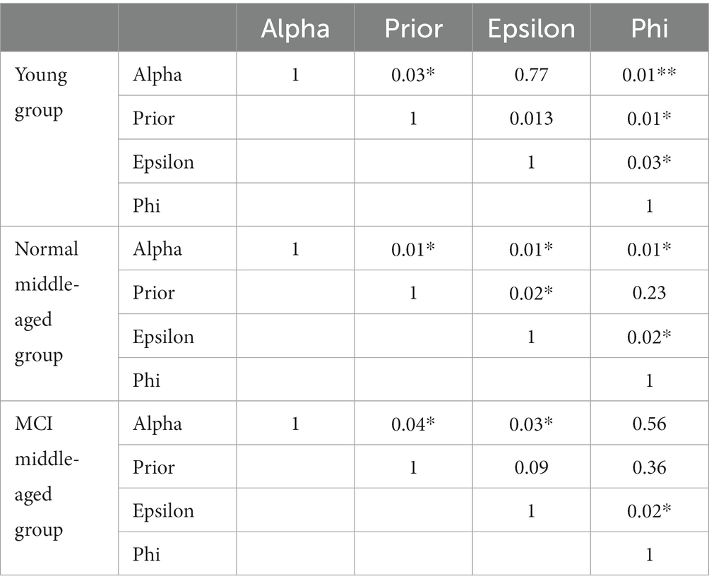The image size is (709, 588).
Task: Click the 0.013 cell in Prior row
Action: click(x=531, y=119)
